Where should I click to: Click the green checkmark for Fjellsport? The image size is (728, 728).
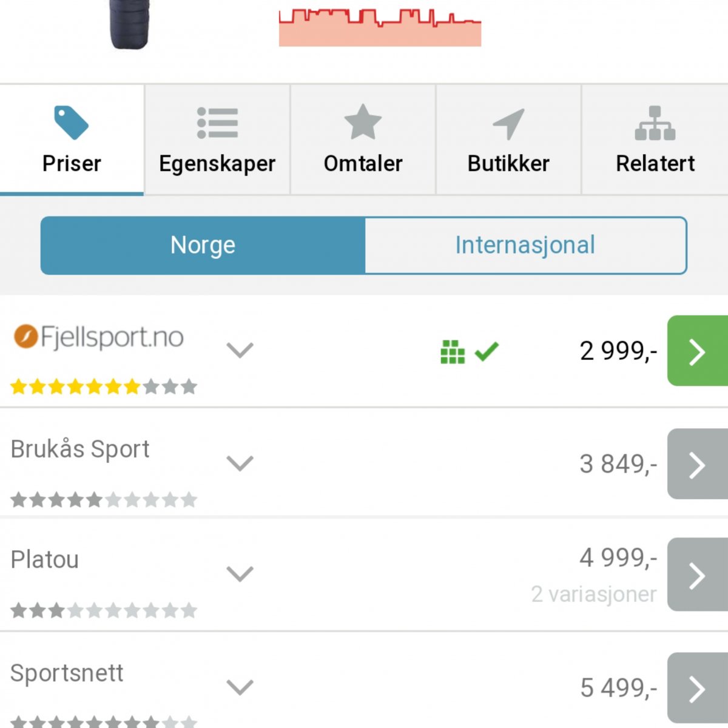pos(487,351)
